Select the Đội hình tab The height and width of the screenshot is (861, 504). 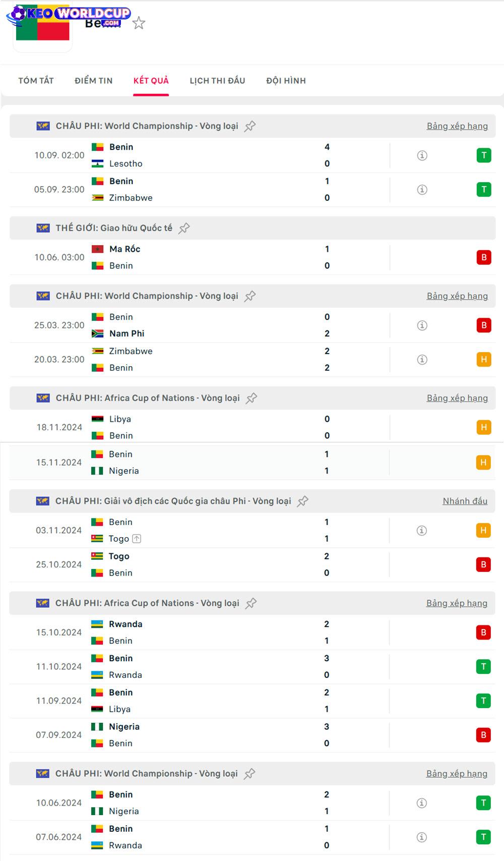point(286,81)
